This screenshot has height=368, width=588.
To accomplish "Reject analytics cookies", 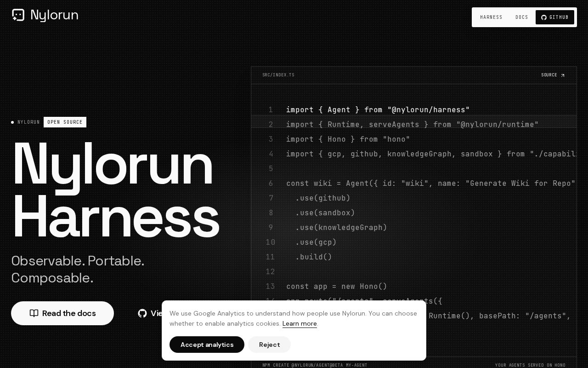I will [x=269, y=345].
